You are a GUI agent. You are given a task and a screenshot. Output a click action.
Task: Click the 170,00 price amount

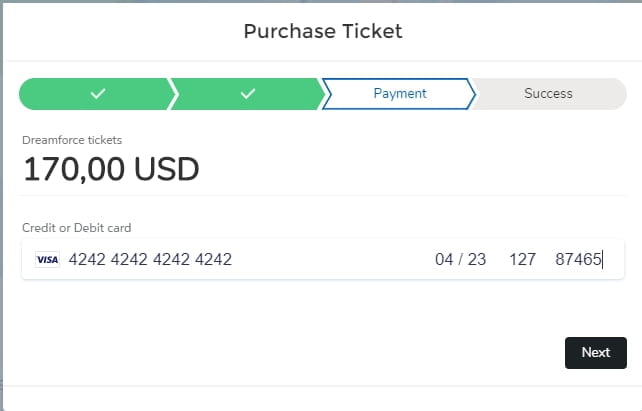tap(74, 169)
